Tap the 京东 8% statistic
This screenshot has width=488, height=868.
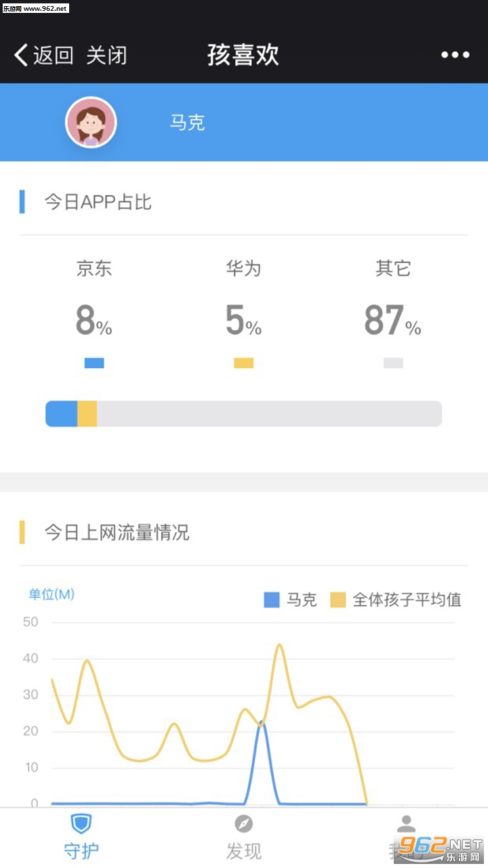94,320
